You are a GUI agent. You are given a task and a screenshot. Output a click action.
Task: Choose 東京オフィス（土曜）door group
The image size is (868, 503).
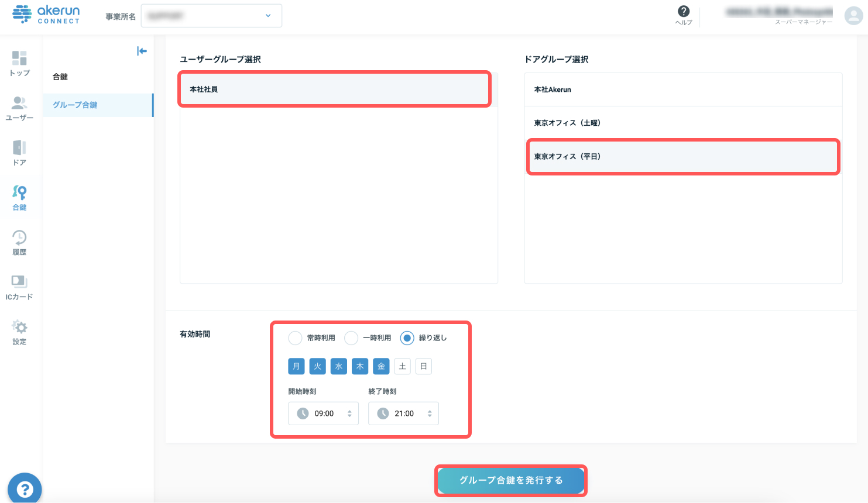(x=683, y=123)
